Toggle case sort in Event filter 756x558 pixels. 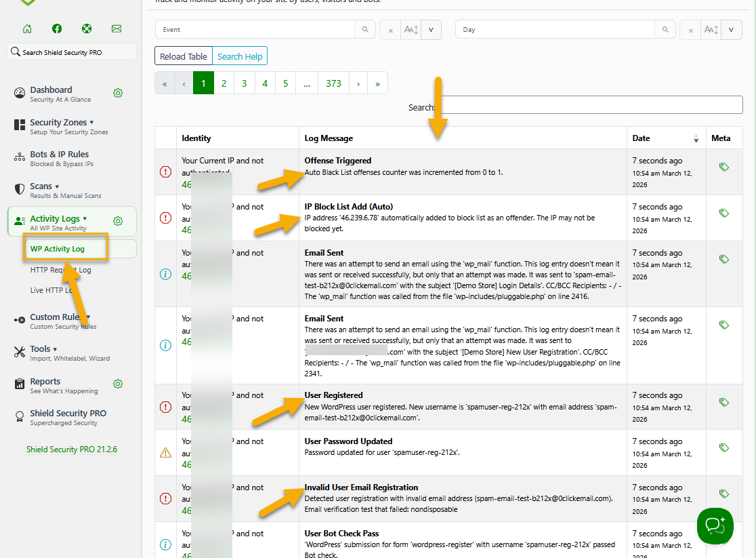tap(411, 30)
